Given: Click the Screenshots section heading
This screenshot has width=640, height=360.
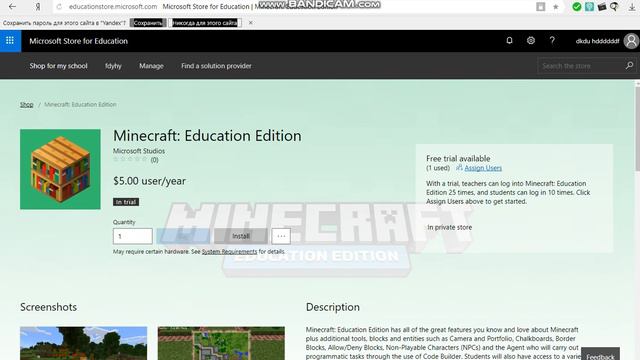Looking at the screenshot, I should [49, 307].
